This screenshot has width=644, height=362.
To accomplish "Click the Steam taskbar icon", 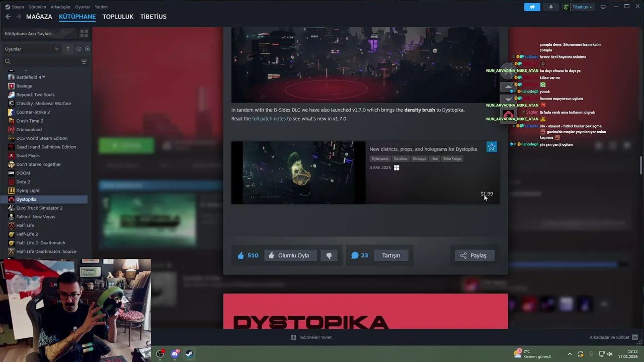I will click(x=189, y=354).
